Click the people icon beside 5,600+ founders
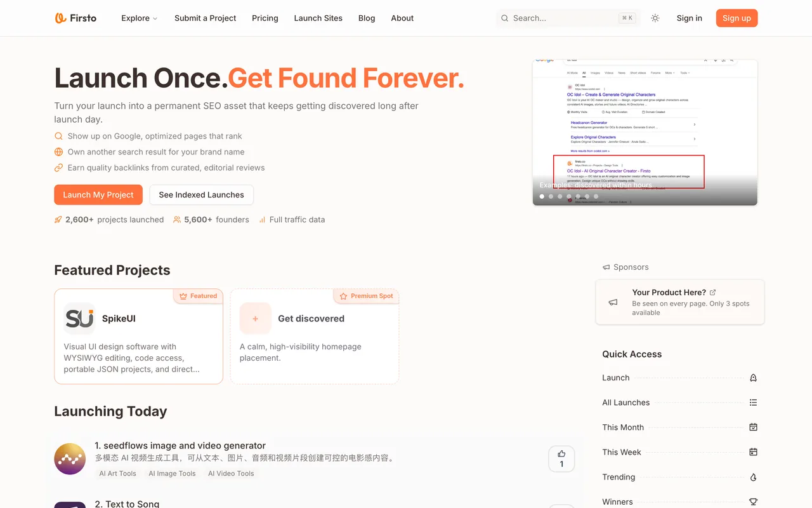Screen dimensions: 812x508 tap(177, 220)
